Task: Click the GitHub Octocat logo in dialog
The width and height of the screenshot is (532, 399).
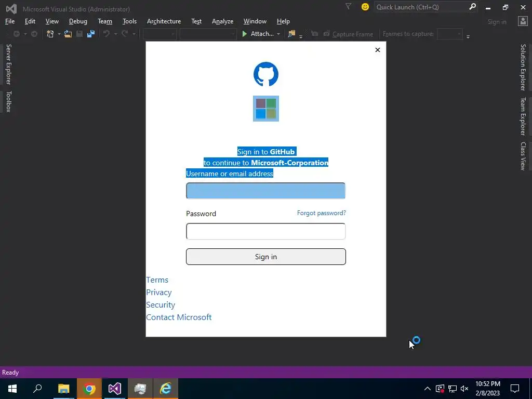Action: pos(266,74)
